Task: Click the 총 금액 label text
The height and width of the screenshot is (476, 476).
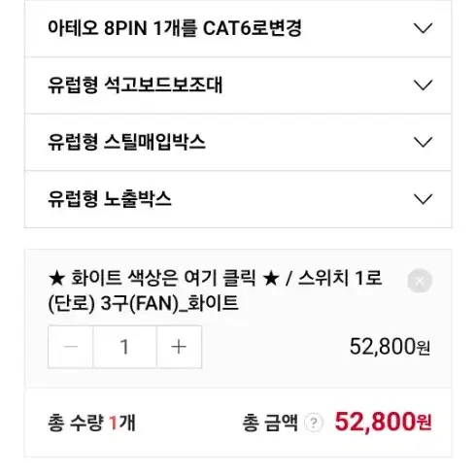Action: click(x=270, y=423)
